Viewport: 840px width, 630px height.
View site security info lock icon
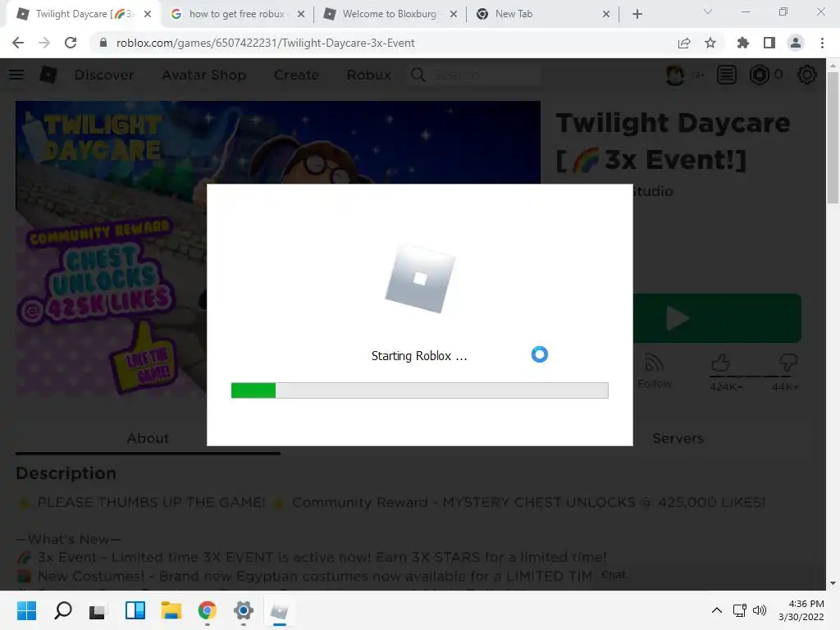tap(103, 43)
